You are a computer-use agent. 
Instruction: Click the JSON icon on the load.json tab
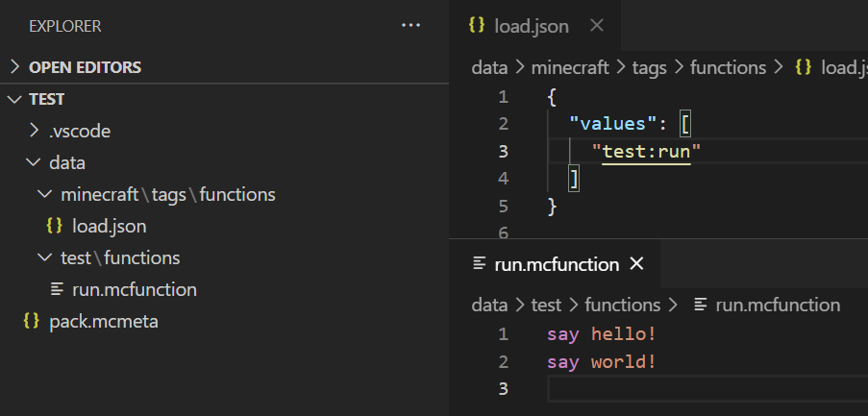click(477, 25)
